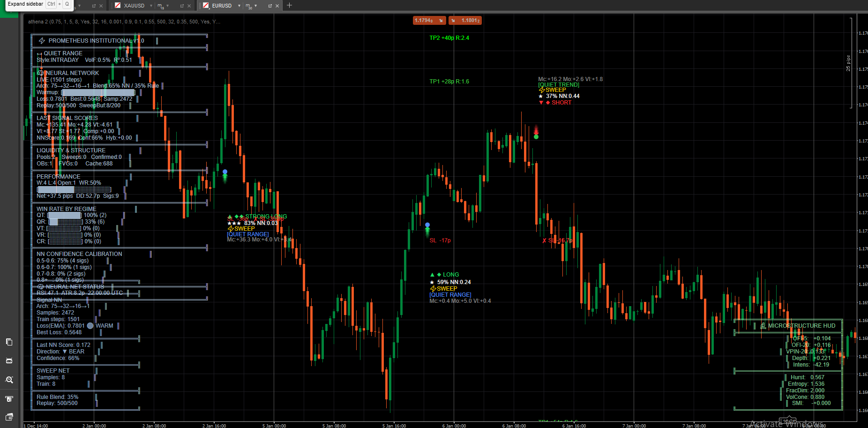Detach the XAUUSD chart into new window
The width and height of the screenshot is (868, 428).
tap(182, 6)
